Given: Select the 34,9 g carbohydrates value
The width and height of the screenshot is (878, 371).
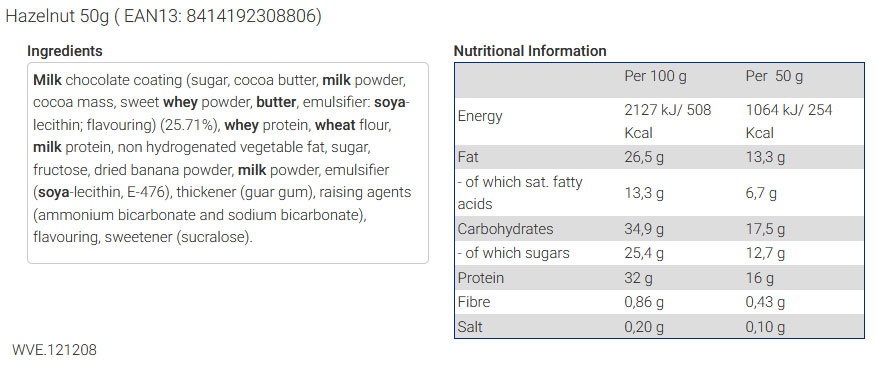Looking at the screenshot, I should [644, 229].
